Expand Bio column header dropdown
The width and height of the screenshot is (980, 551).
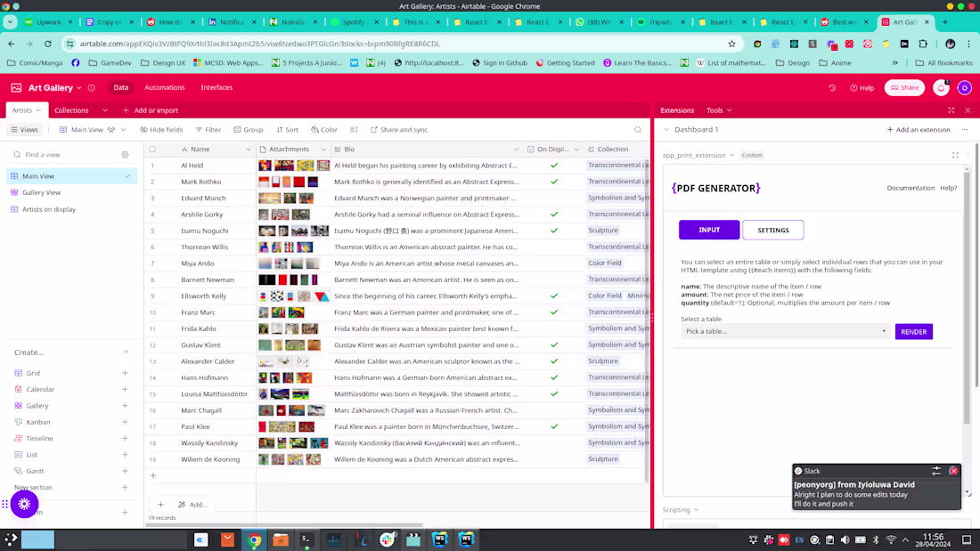pos(516,150)
